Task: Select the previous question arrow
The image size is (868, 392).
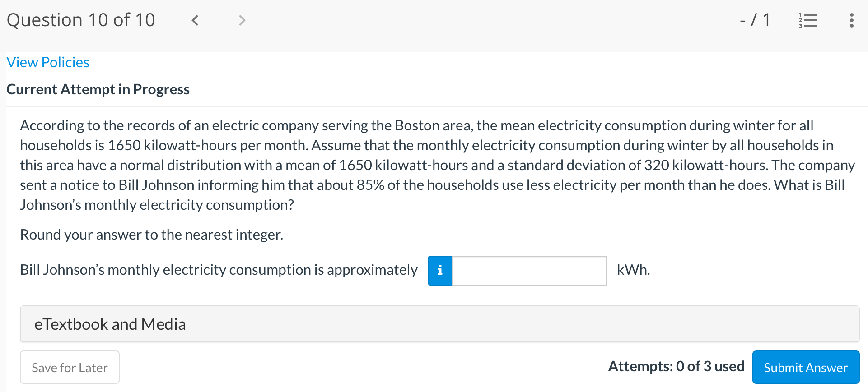Action: [x=195, y=20]
